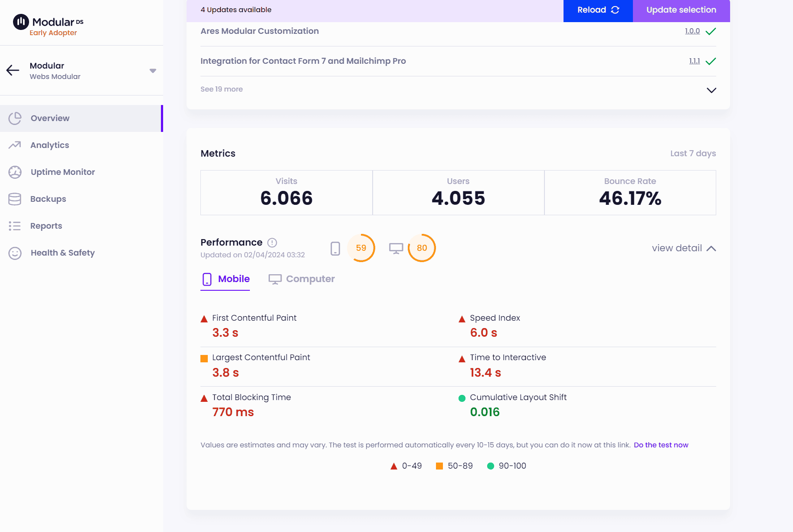
Task: Click the Update selection button
Action: click(x=681, y=10)
